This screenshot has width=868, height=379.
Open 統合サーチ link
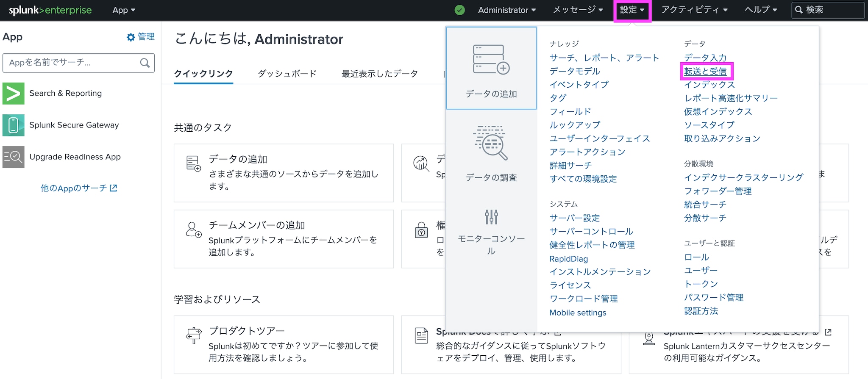click(705, 205)
